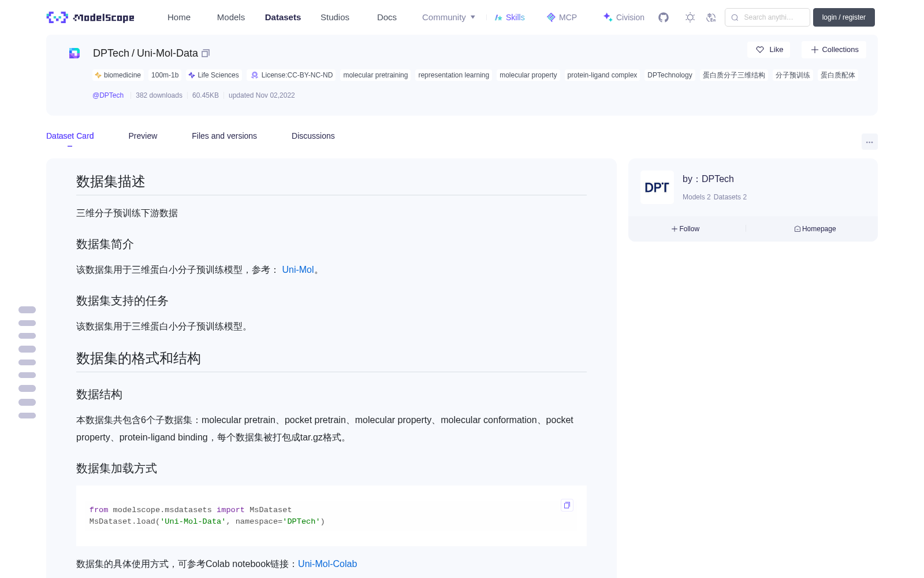Click the 60.45KB size text
Image resolution: width=924 pixels, height=578 pixels.
[206, 95]
